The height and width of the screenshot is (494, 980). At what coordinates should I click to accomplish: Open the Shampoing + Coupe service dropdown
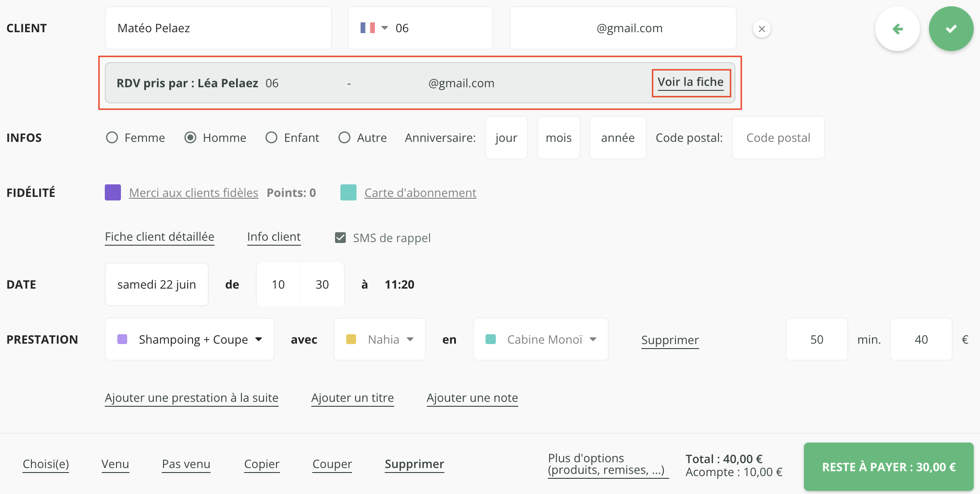click(189, 339)
